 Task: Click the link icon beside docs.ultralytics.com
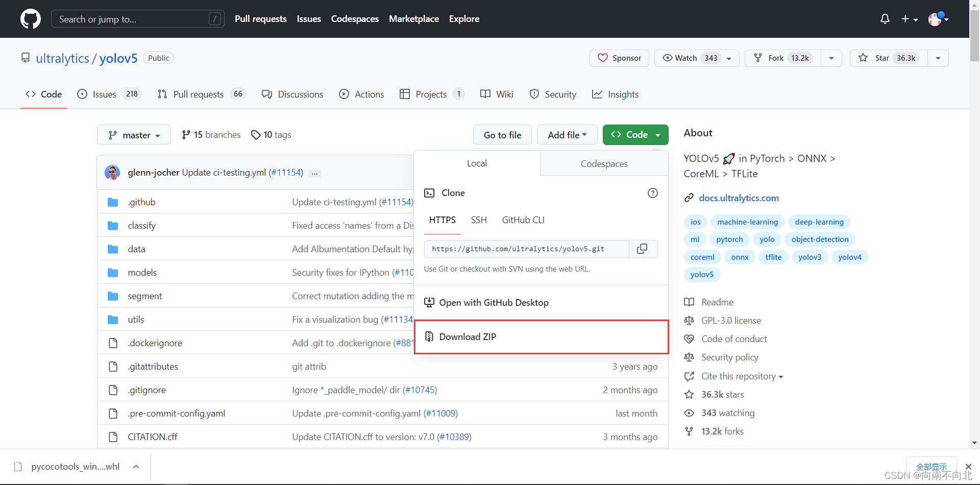click(689, 198)
